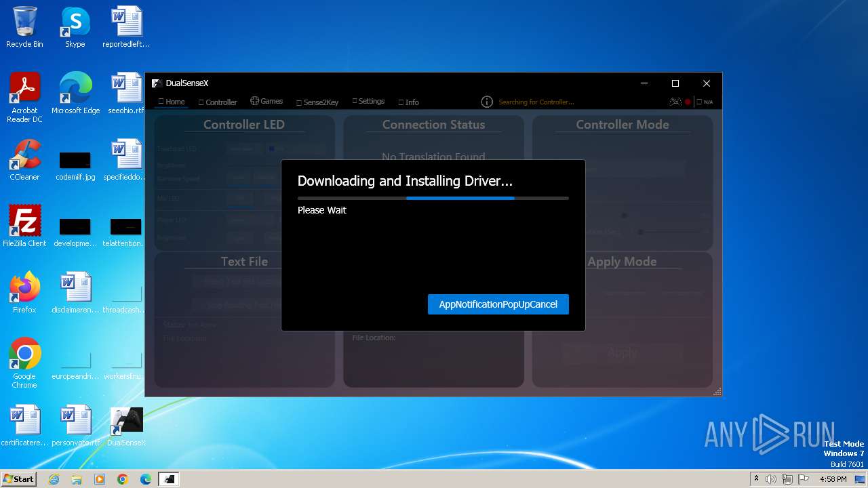Click the 4:58 PM taskbar clock
Image resolution: width=868 pixels, height=488 pixels.
tap(833, 479)
